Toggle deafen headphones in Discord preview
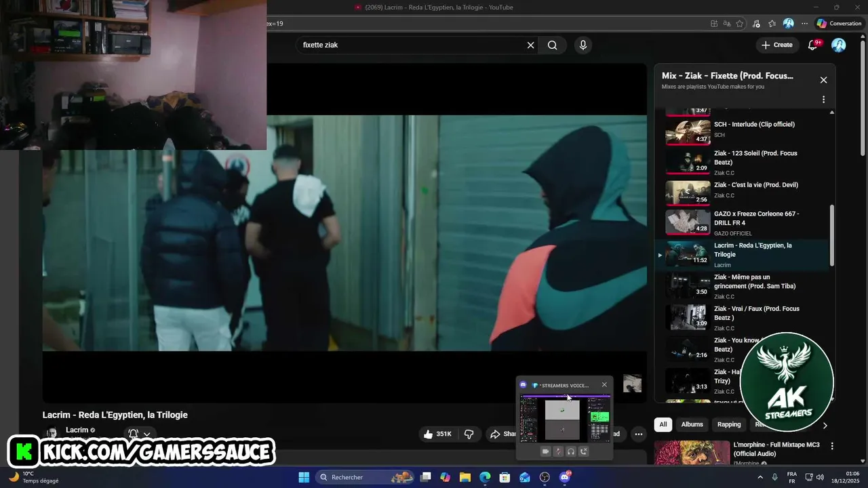This screenshot has width=868, height=488. point(571,451)
